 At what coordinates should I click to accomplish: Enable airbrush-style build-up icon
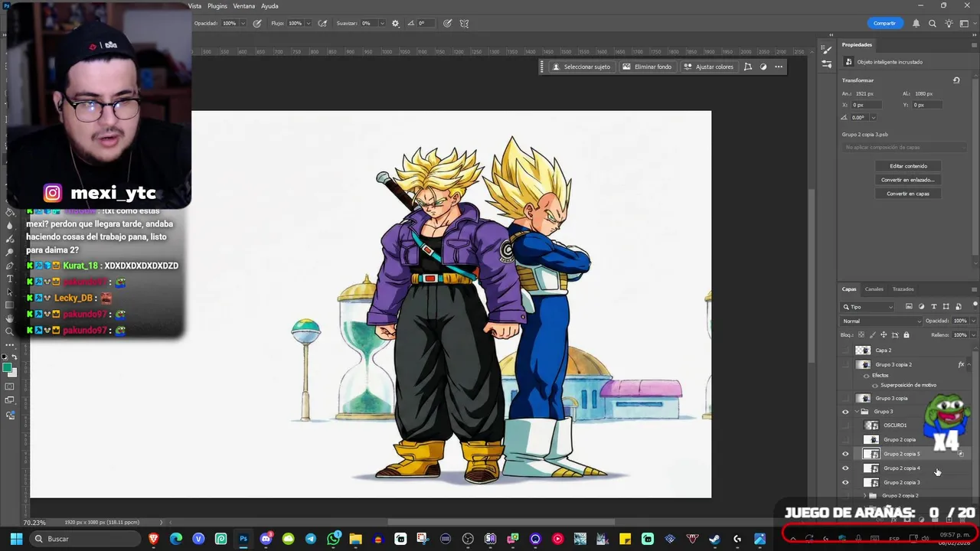pyautogui.click(x=323, y=24)
